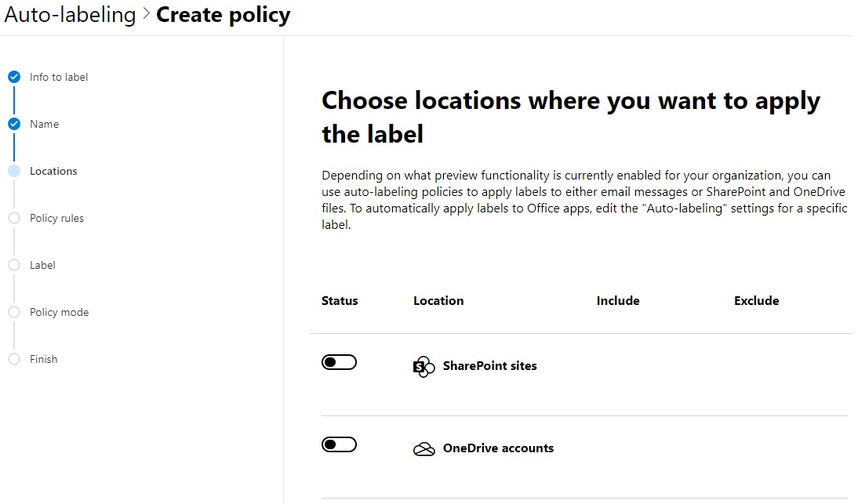The image size is (858, 504).
Task: Click the Auto-labeling breadcrumb link
Action: (70, 15)
